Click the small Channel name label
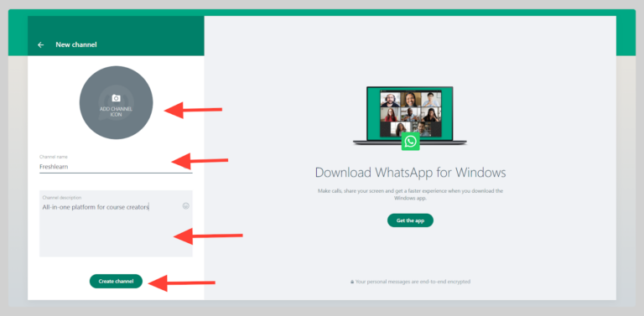This screenshot has width=644, height=316. (54, 157)
